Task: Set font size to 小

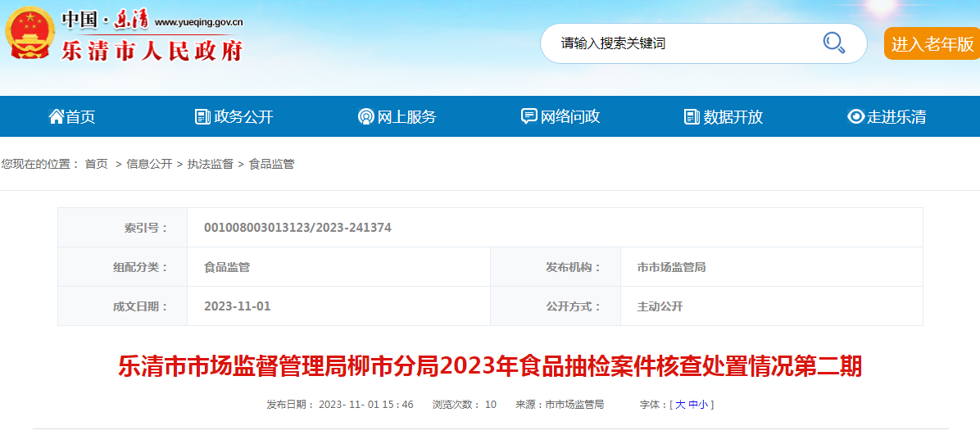Action: click(x=704, y=405)
